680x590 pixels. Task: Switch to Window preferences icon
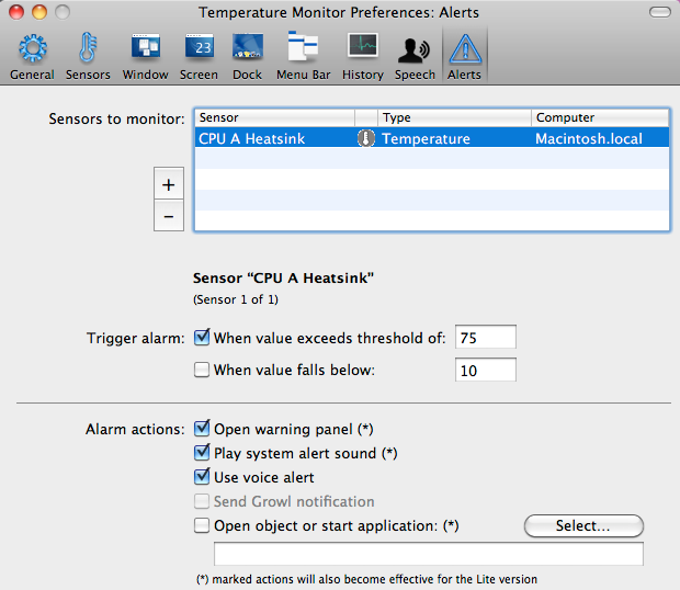click(145, 56)
